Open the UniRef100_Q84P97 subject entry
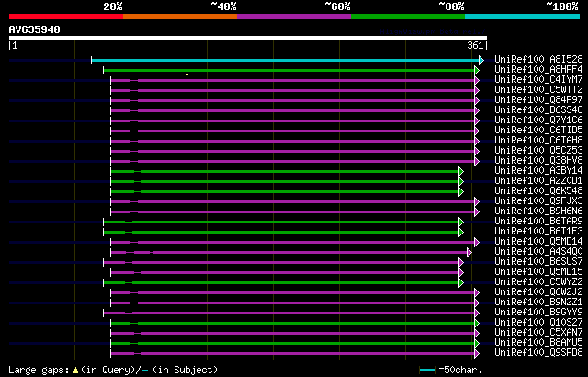 538,100
